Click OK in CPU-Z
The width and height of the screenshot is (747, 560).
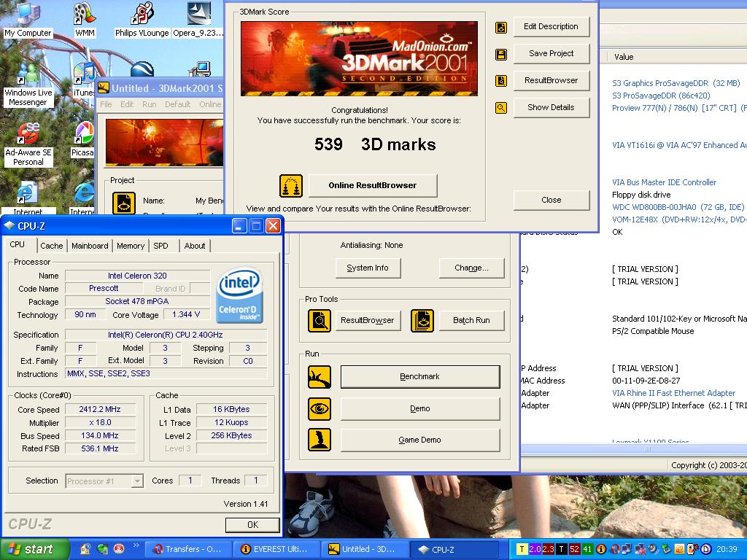252,525
